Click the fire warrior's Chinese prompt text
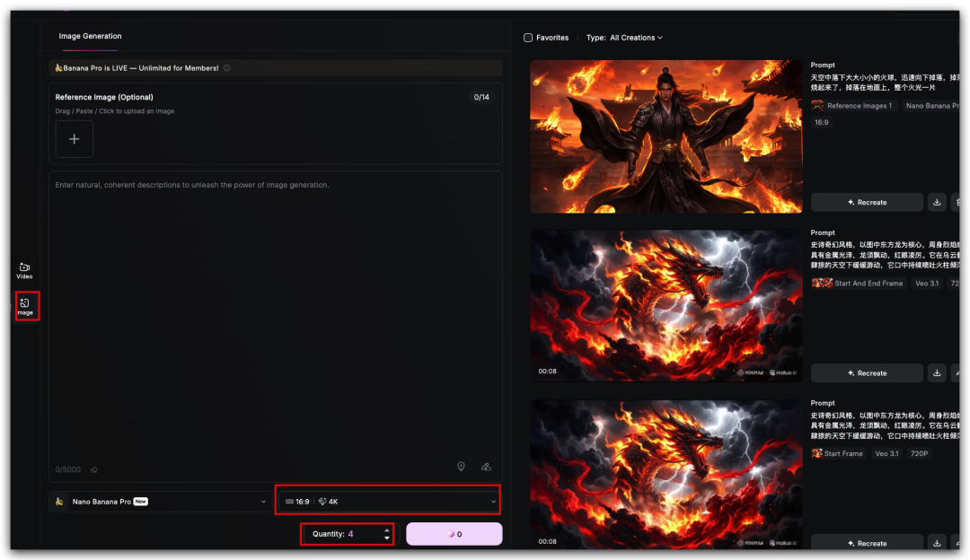This screenshot has width=970, height=560. pos(886,83)
